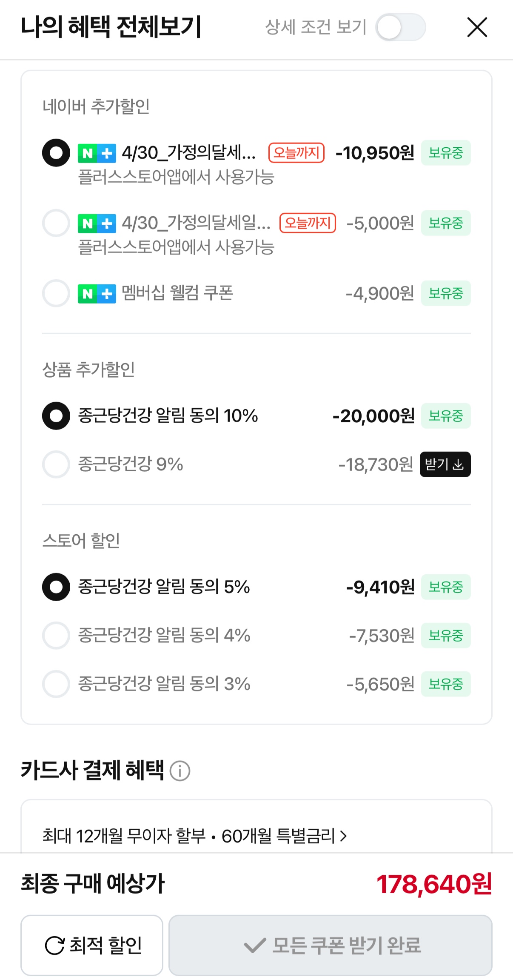Image resolution: width=513 pixels, height=980 pixels.
Task: Download the 종근당건강 9% coupon with 받기
Action: coord(445,464)
